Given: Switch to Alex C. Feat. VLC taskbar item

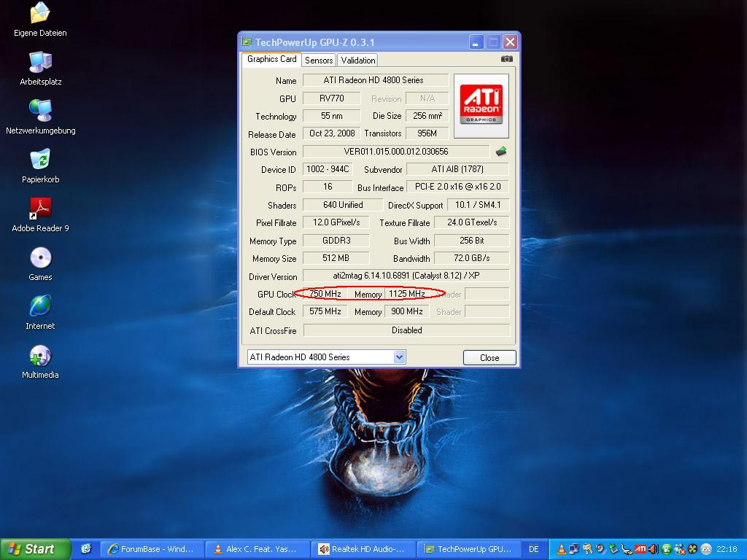Looking at the screenshot, I should (x=258, y=549).
